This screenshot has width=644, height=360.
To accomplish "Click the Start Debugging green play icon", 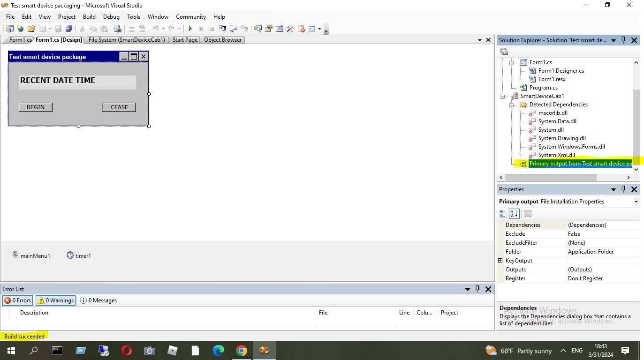I will tap(190, 29).
